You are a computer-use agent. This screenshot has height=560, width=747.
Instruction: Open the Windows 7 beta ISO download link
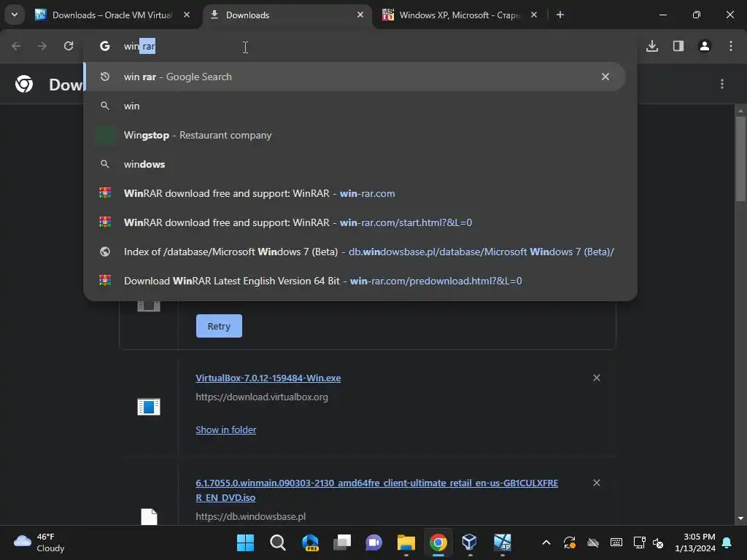[377, 490]
